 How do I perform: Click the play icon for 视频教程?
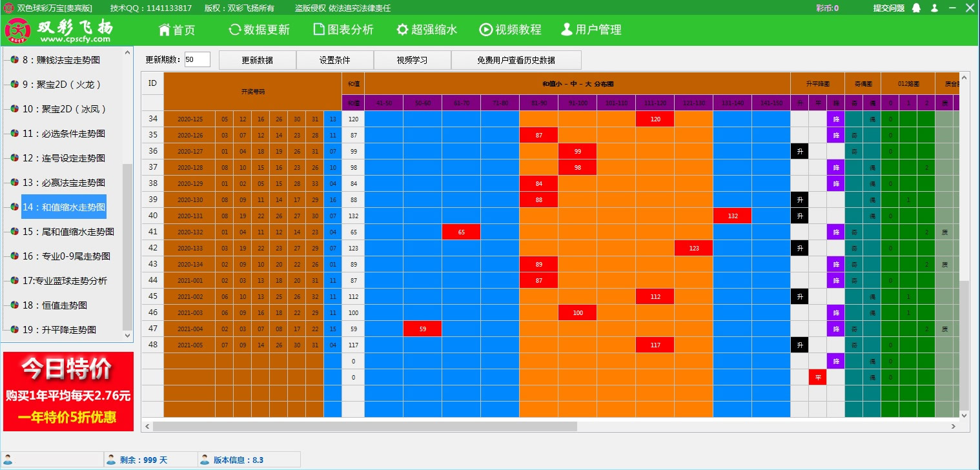pyautogui.click(x=485, y=30)
